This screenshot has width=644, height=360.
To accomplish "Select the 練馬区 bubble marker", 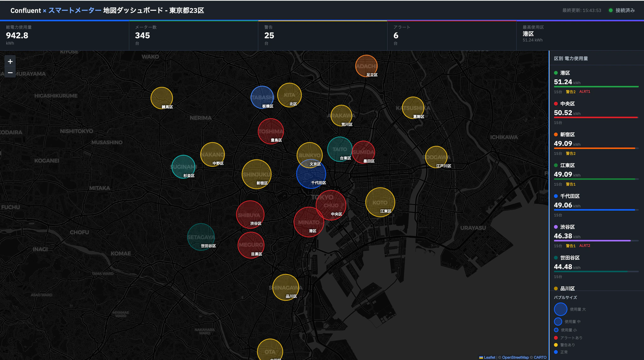I will [162, 98].
